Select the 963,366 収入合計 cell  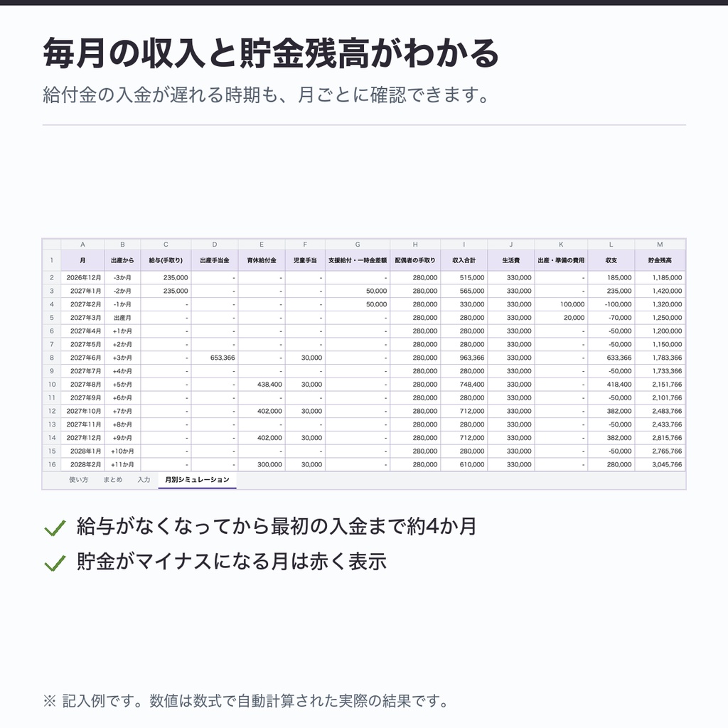pos(464,358)
